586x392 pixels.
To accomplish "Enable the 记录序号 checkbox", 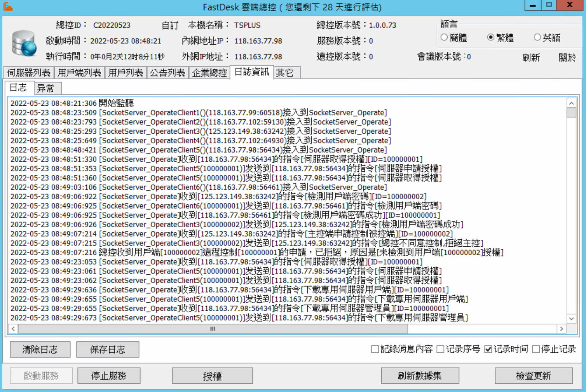I will point(440,349).
